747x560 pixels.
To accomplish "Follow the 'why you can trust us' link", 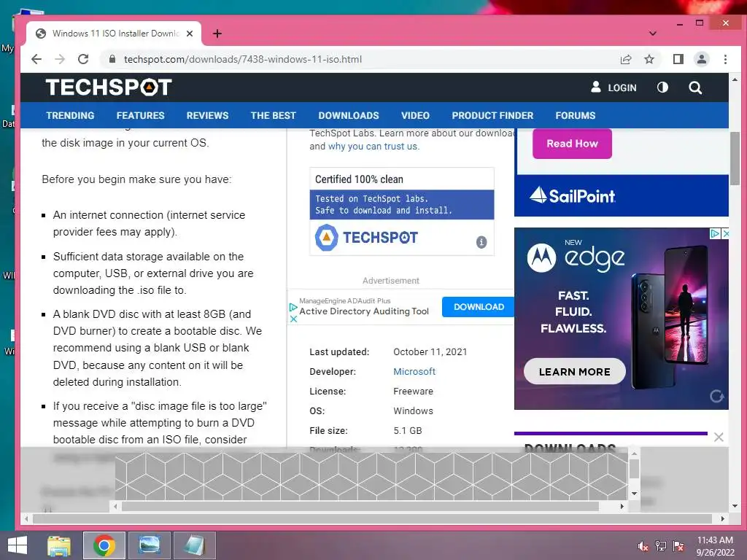I will 373,146.
